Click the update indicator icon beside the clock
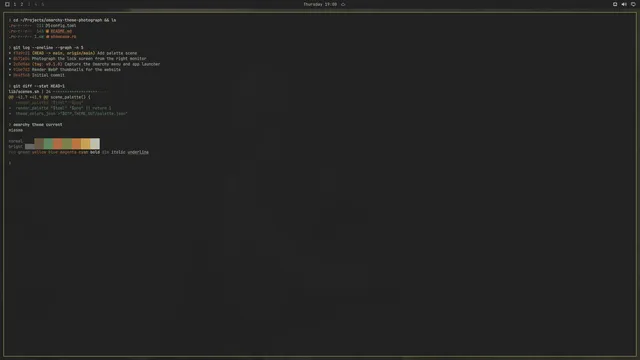 click(x=343, y=4)
